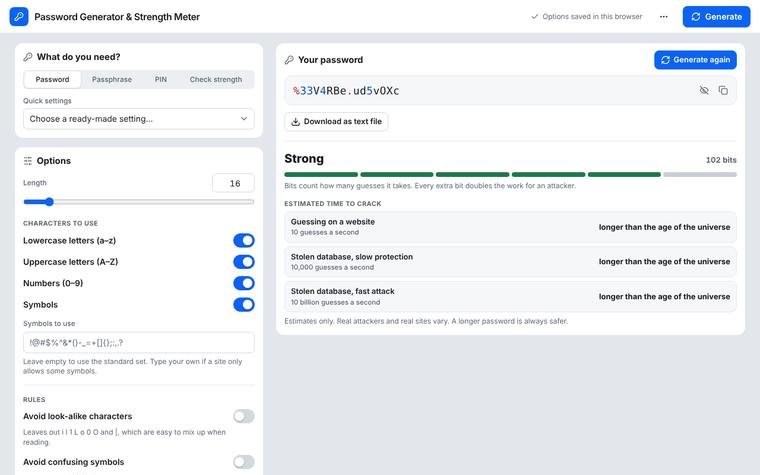Click the Strong rating label
760x475 pixels.
[x=304, y=159]
